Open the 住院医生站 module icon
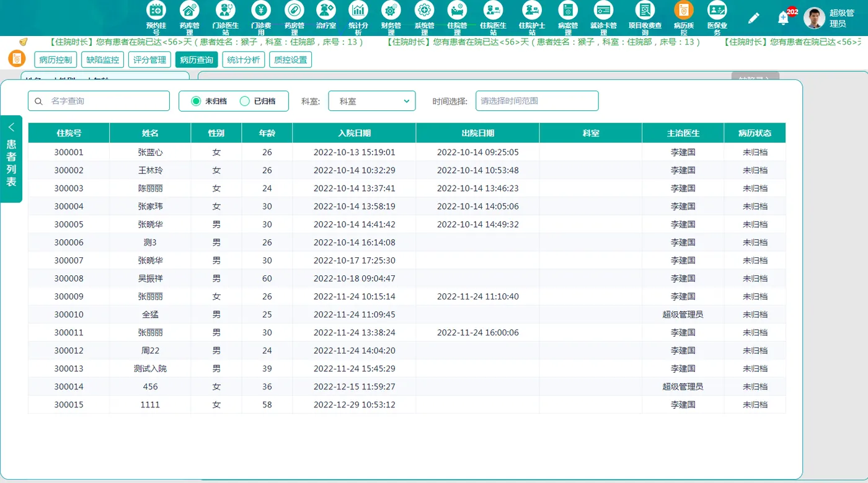The width and height of the screenshot is (868, 483). pos(493,10)
